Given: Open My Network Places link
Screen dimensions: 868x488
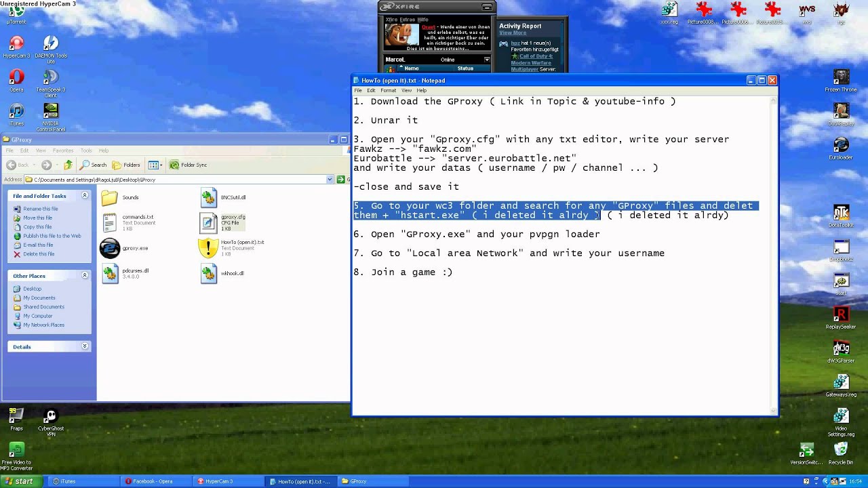Looking at the screenshot, I should (x=43, y=325).
